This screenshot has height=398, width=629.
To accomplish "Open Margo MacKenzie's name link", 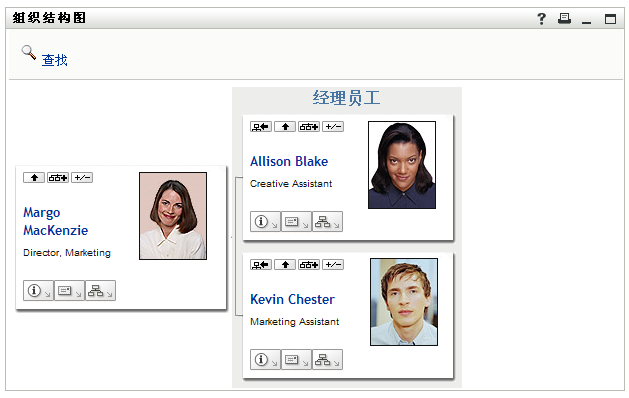I will point(55,221).
